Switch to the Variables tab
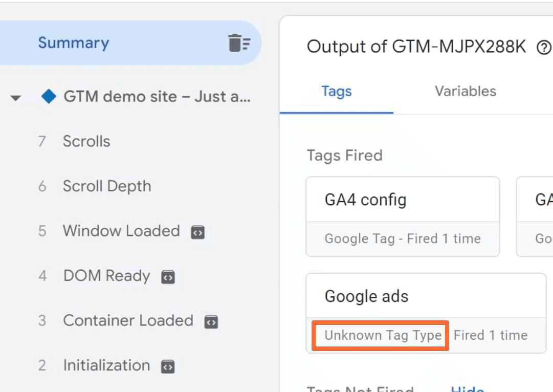 click(465, 91)
